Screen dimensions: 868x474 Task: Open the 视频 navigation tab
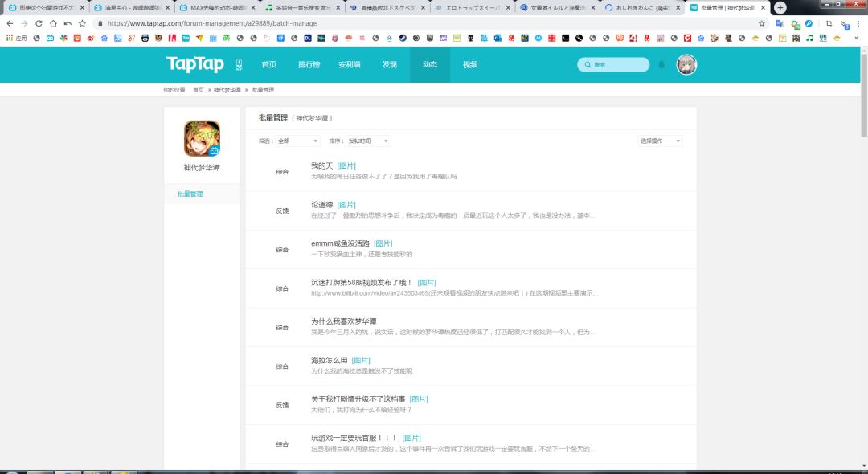point(470,65)
